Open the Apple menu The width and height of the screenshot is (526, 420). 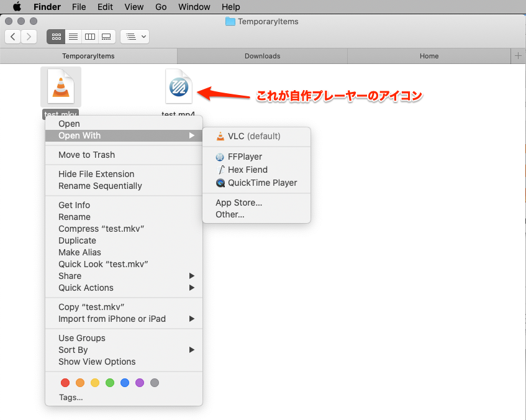17,7
